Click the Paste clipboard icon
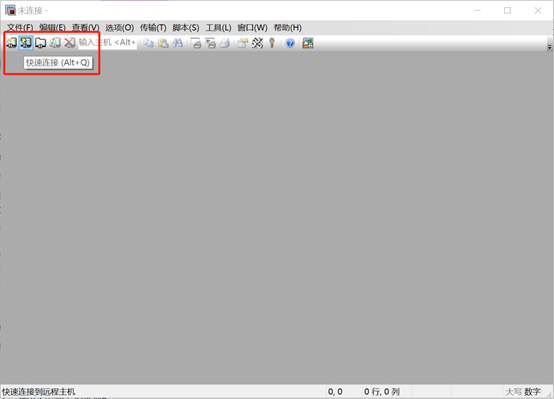This screenshot has width=554, height=399. [163, 43]
